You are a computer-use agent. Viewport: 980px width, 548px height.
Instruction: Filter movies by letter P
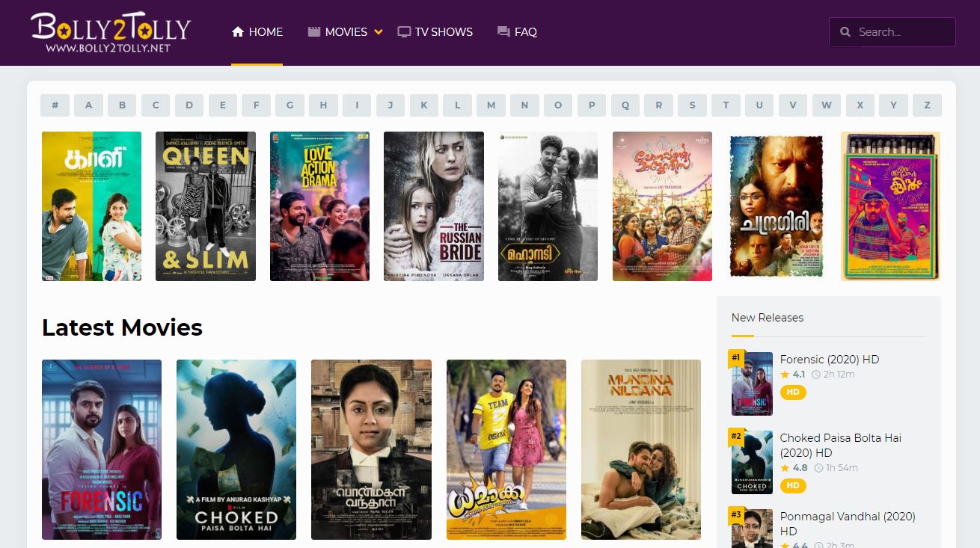[592, 105]
